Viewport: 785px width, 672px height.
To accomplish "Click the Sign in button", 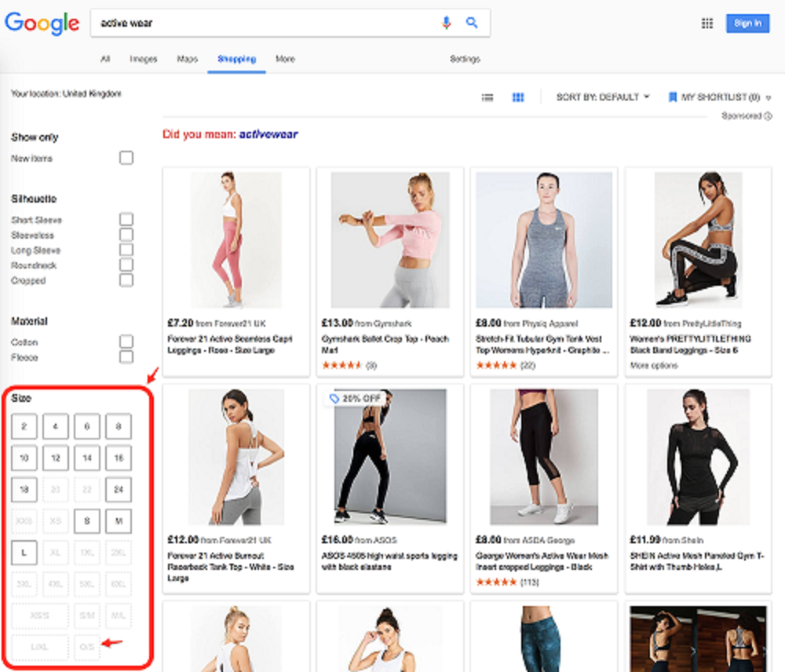I will 747,24.
